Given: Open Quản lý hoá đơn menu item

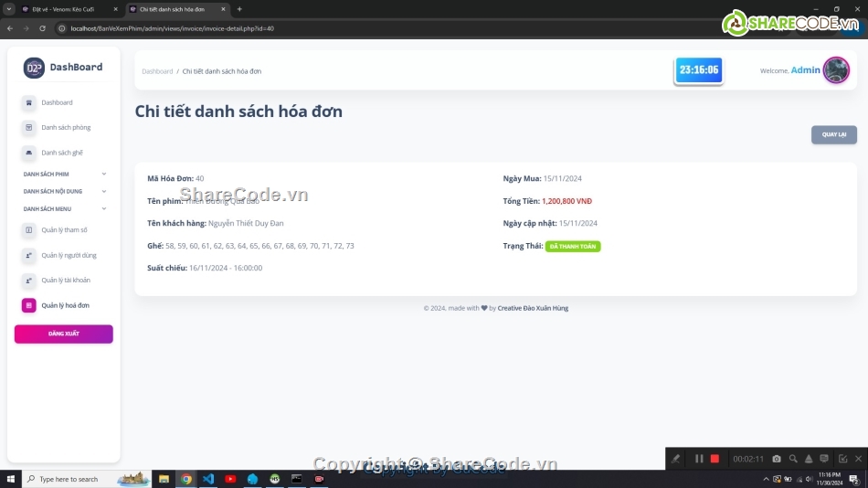Looking at the screenshot, I should click(65, 305).
